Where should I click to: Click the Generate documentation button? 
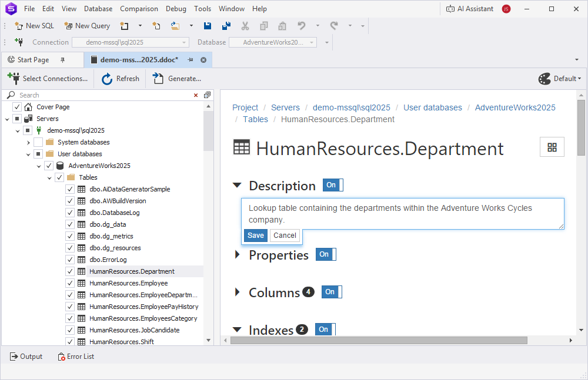point(176,79)
